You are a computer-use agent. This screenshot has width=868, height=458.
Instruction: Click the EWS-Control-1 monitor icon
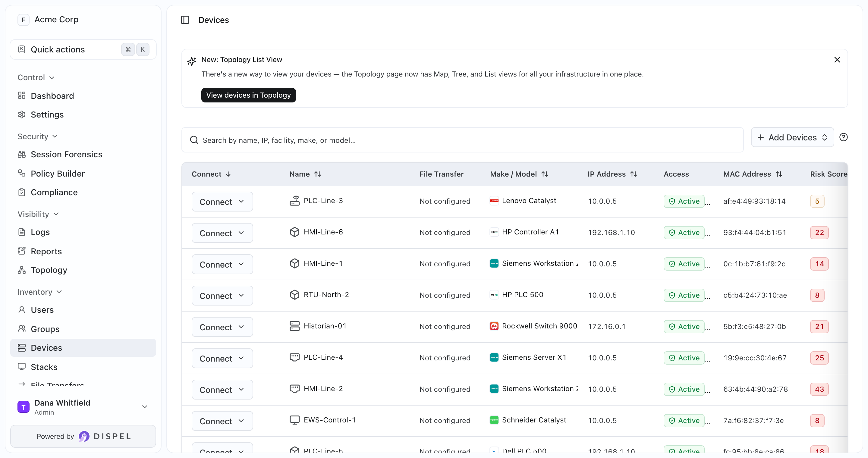(294, 420)
